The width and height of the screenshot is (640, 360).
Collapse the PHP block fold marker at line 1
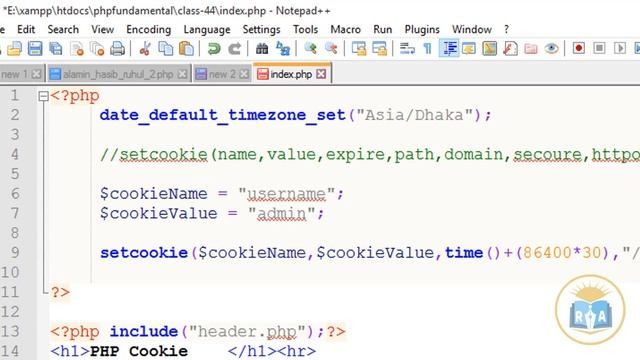click(x=43, y=96)
